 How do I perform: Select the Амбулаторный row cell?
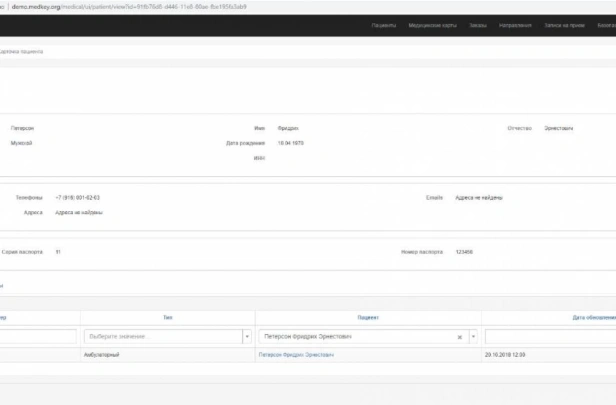tap(101, 355)
